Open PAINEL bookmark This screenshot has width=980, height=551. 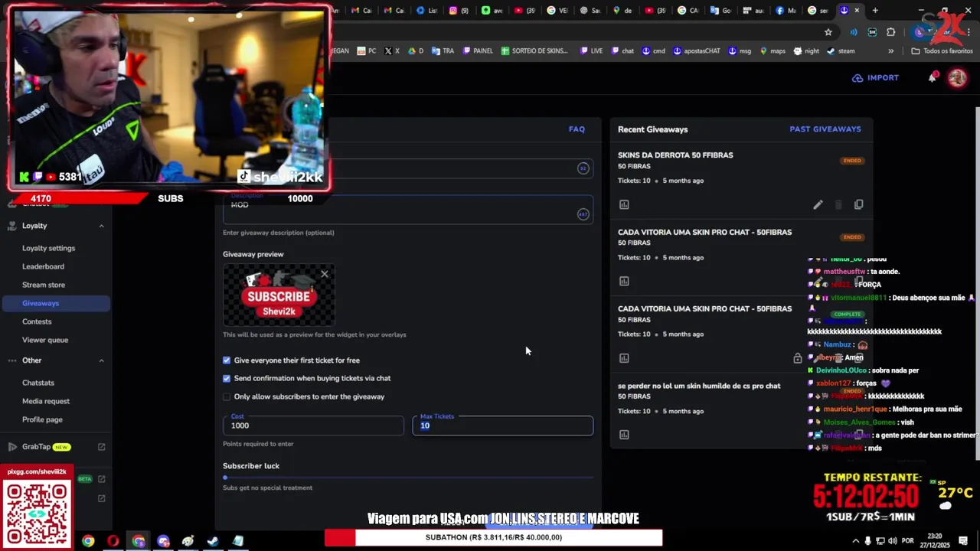478,51
